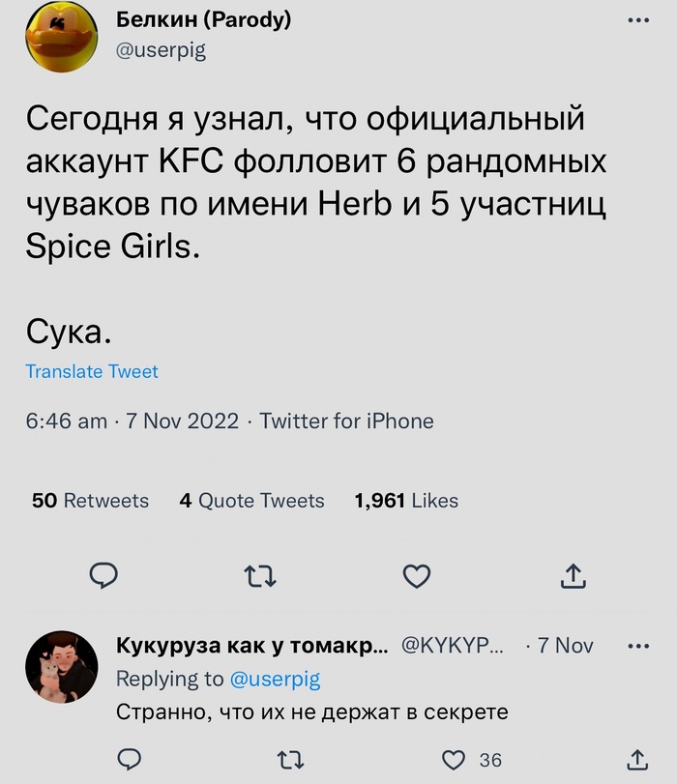Click the reply icon on the KYKYP reply
The height and width of the screenshot is (784, 677).
(132, 762)
